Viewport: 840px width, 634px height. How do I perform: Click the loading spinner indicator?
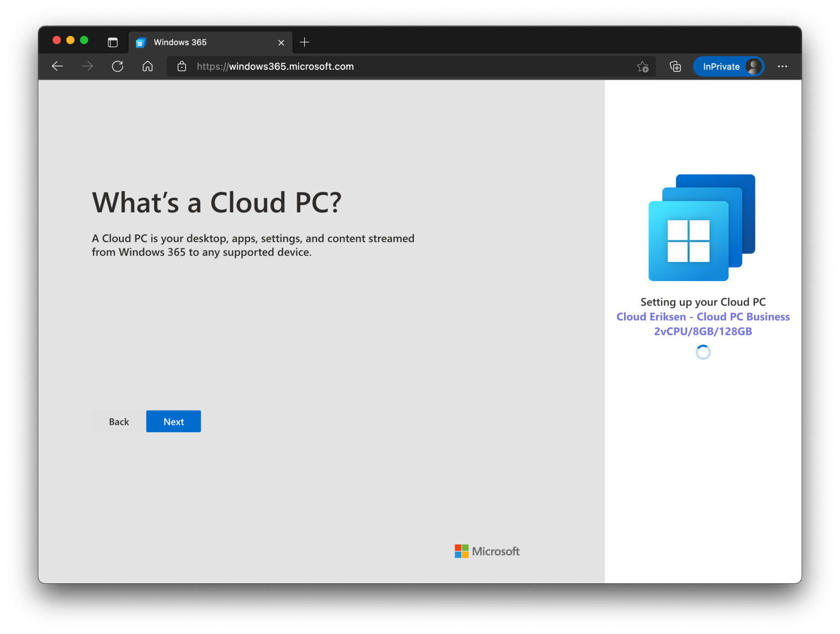703,352
